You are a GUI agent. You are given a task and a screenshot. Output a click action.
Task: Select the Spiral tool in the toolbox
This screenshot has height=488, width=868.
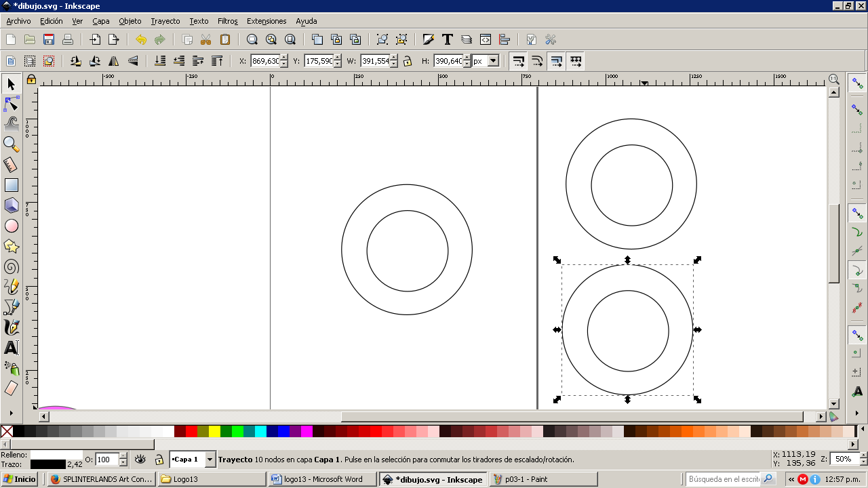[11, 267]
